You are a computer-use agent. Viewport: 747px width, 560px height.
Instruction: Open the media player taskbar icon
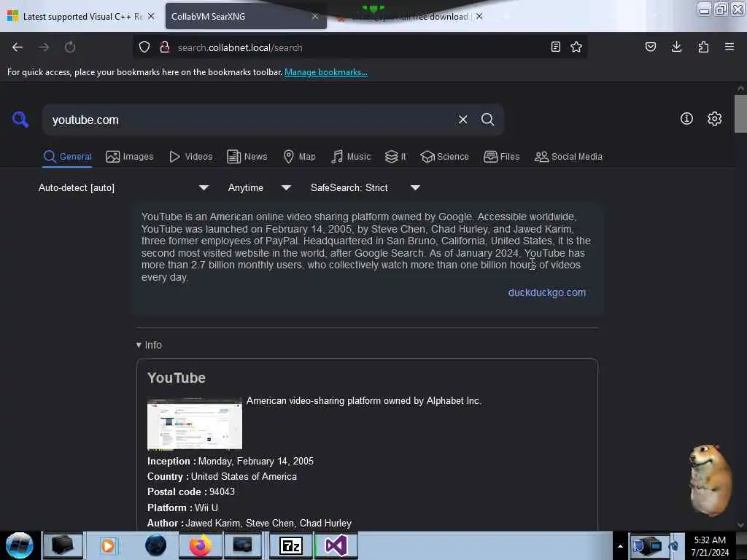pos(108,545)
